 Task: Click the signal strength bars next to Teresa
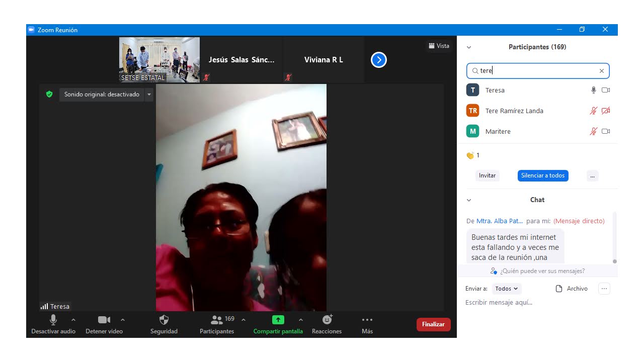[44, 306]
